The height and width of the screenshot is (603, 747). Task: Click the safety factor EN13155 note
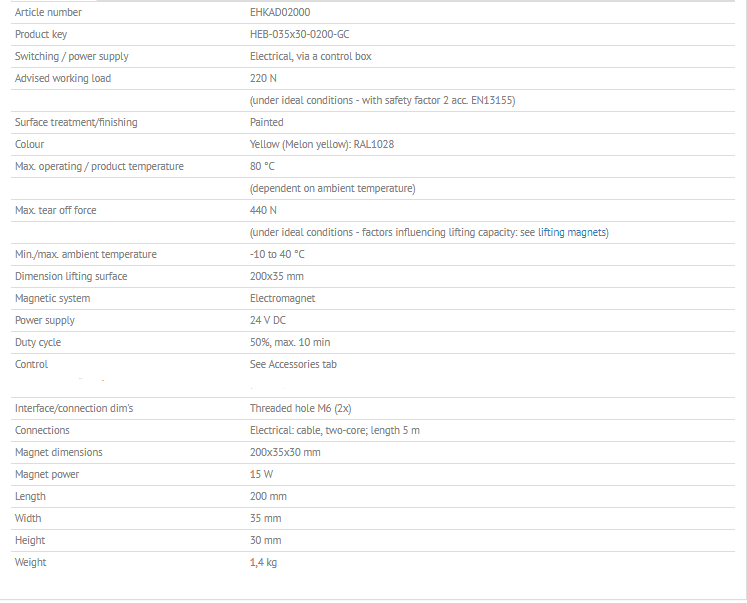point(383,100)
